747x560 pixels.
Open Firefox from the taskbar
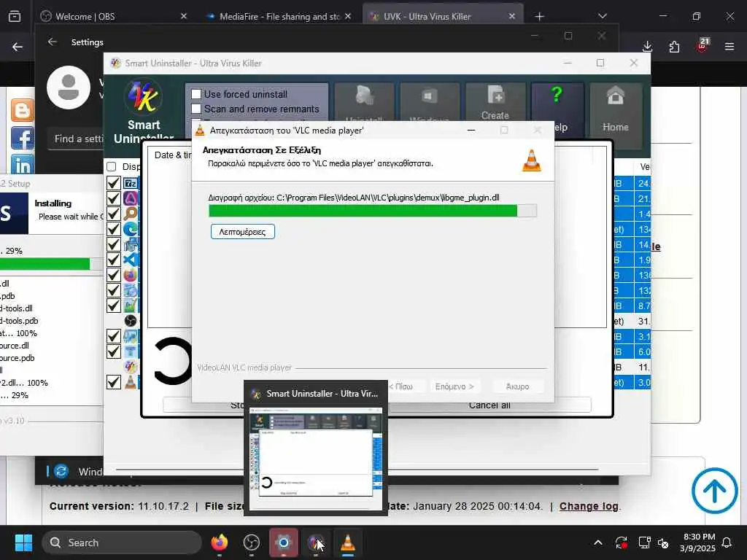tap(220, 542)
